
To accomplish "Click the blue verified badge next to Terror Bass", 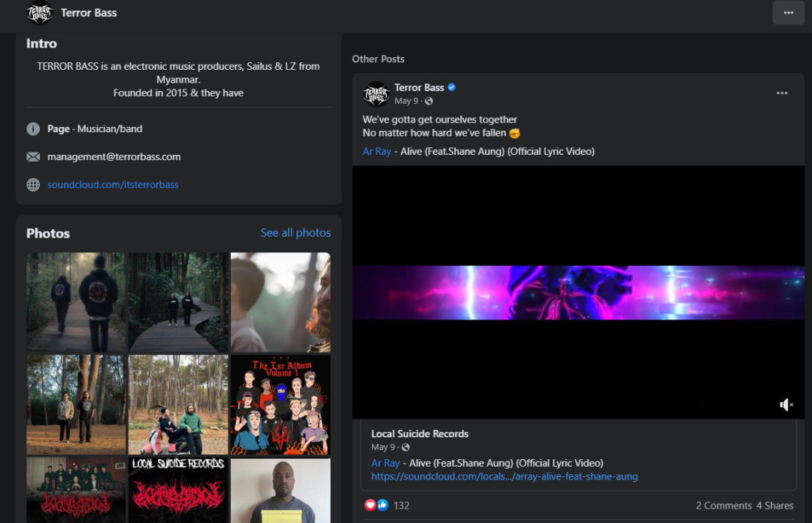I will (452, 87).
